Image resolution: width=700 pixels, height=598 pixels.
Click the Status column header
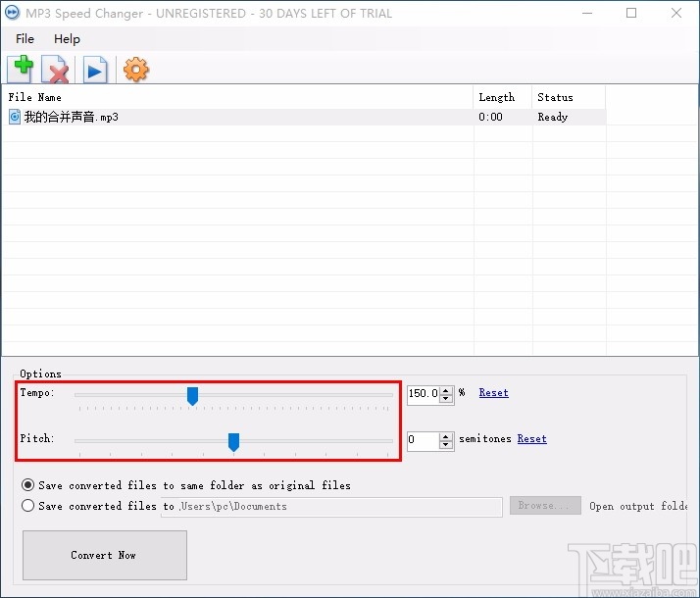[x=569, y=97]
